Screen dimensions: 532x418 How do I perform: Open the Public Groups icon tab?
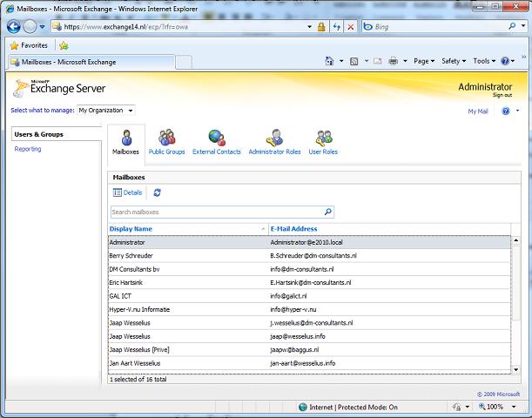click(166, 143)
